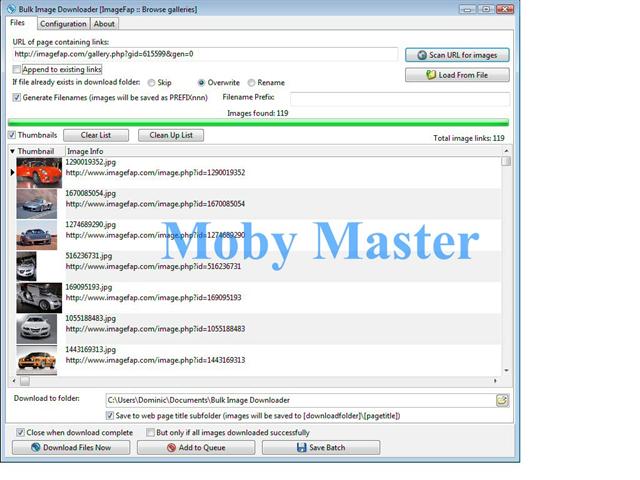Viewport: 640px width, 480px height.
Task: Open the About tab
Action: [x=104, y=24]
